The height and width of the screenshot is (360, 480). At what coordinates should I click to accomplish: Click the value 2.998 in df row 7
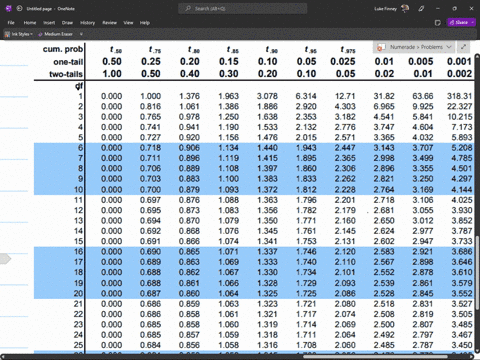384,158
